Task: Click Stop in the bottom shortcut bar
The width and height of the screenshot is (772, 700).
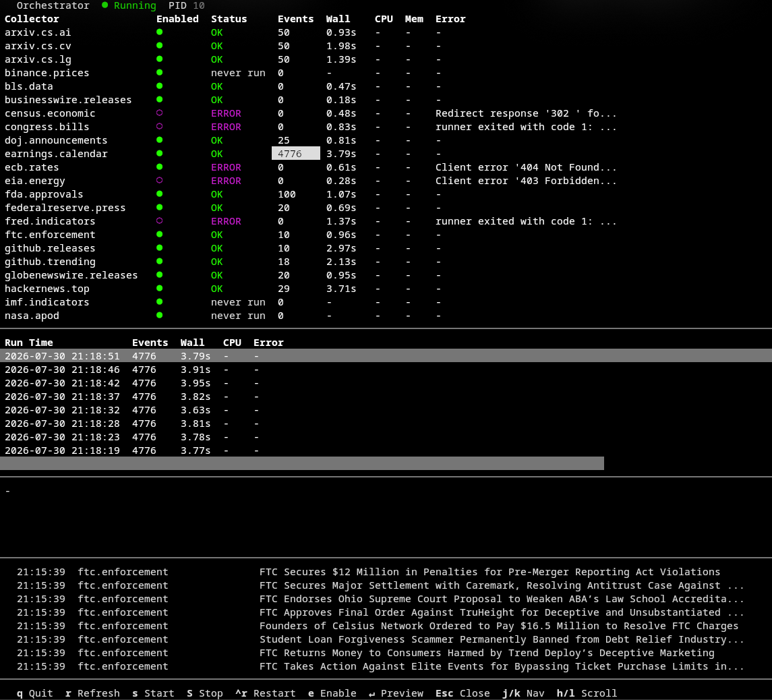Action: pos(205,693)
